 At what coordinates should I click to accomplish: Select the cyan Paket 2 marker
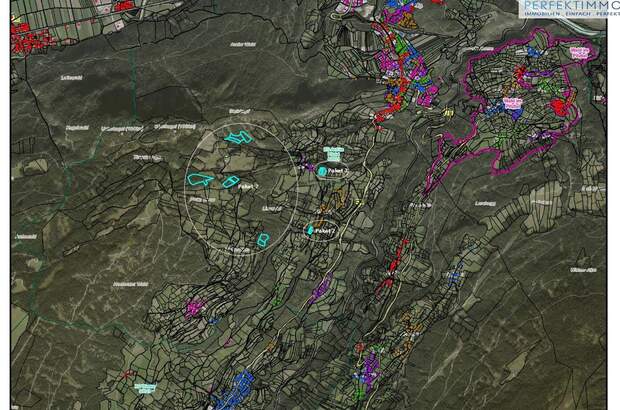tap(310, 230)
